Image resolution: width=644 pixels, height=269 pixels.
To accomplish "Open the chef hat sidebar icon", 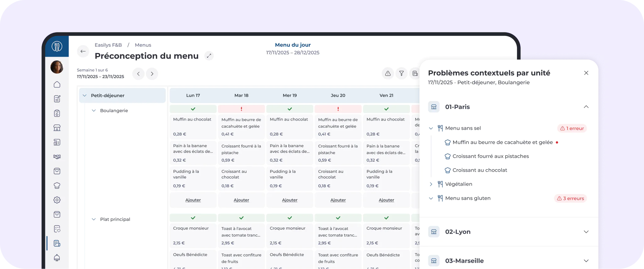I will (57, 186).
